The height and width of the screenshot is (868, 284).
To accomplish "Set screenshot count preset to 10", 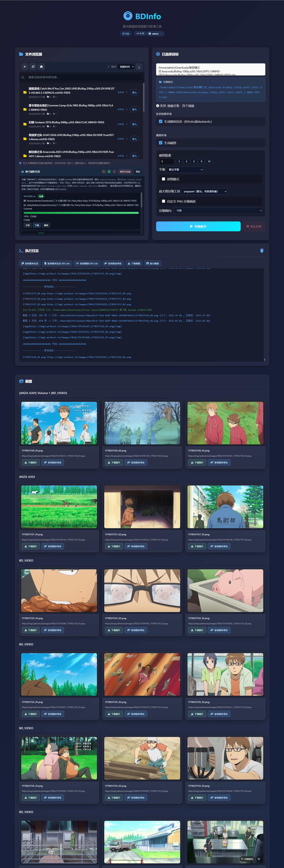I will 209,161.
